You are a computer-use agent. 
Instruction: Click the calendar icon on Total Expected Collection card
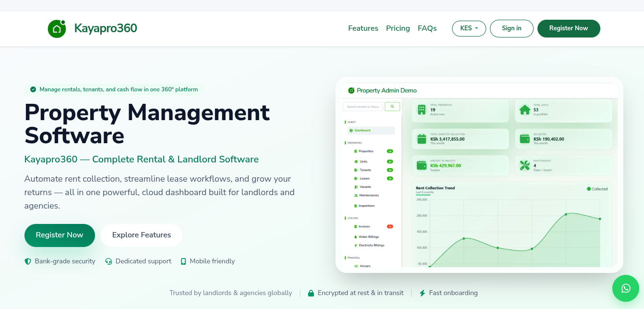(422, 139)
